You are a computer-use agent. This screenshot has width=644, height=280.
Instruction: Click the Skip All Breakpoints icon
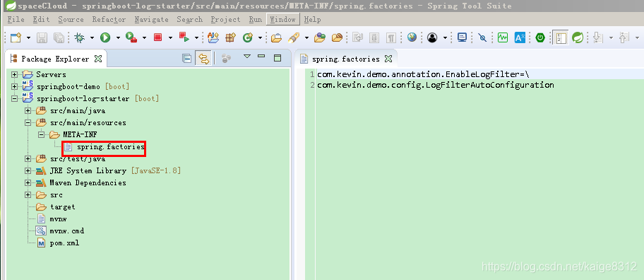483,37
